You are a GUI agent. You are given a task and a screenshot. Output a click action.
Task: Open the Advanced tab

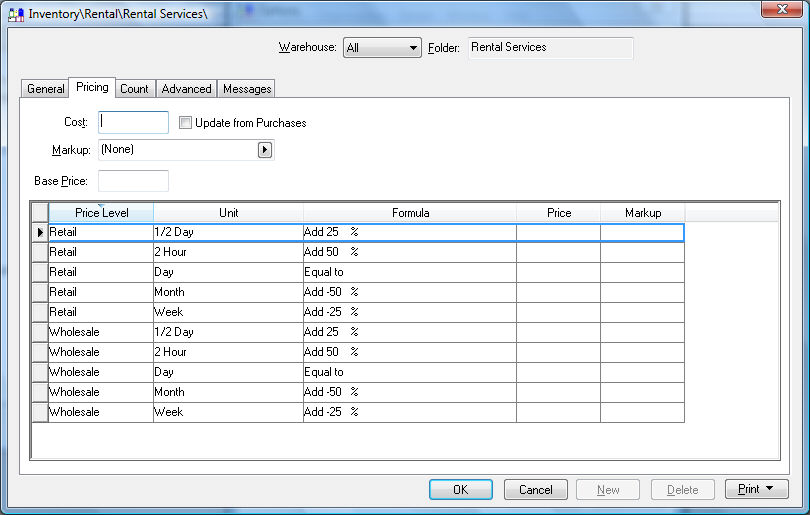click(x=187, y=89)
